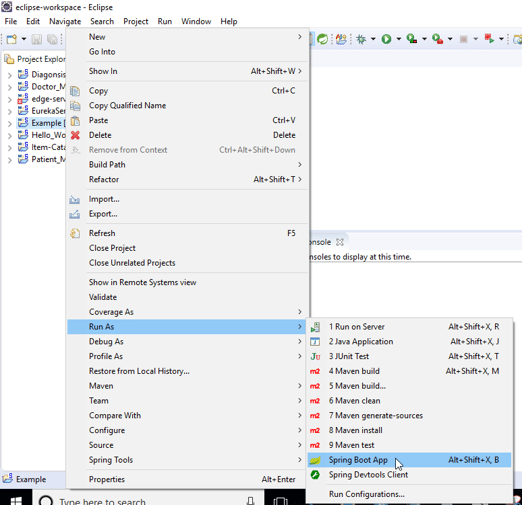Click the Debug bug toolbar icon
Image resolution: width=522 pixels, height=505 pixels.
click(x=361, y=39)
